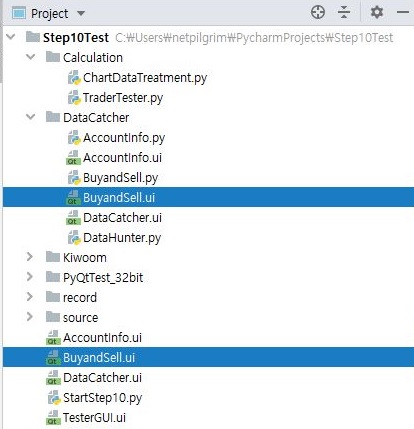Click Qt icon of BuyandSell.ui in DataCatcher
The image size is (414, 429).
click(73, 198)
